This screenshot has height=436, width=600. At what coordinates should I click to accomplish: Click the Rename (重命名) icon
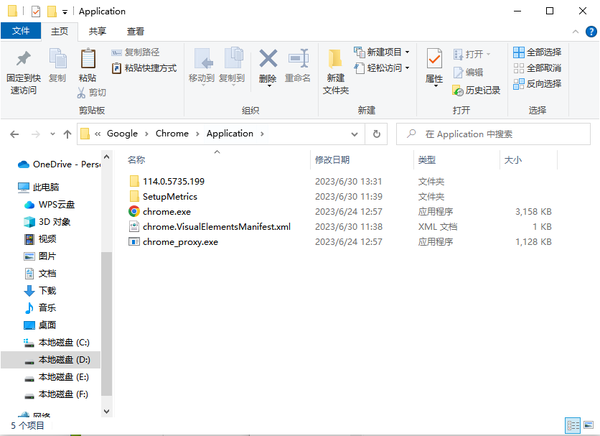(298, 59)
